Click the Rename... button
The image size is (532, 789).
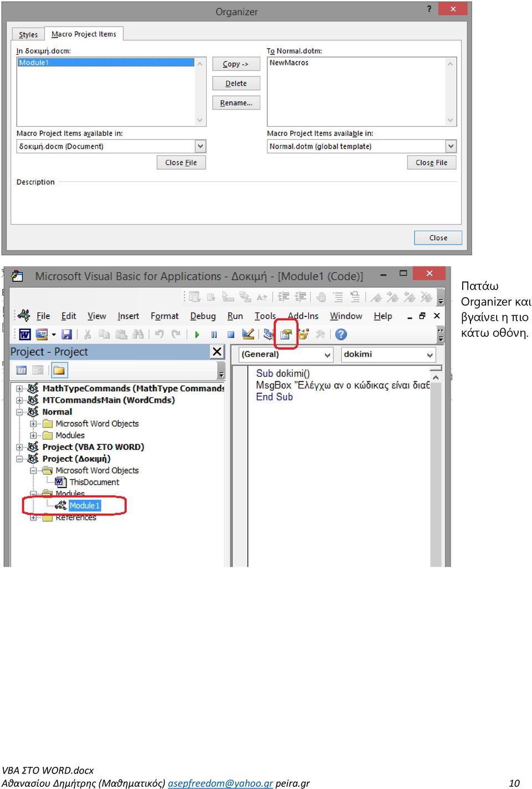236,103
